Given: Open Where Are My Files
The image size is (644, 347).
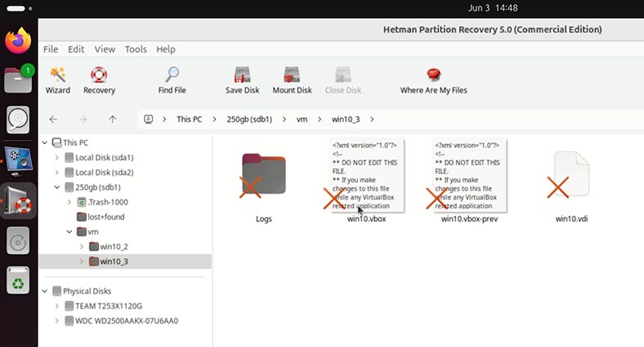Looking at the screenshot, I should coord(434,80).
